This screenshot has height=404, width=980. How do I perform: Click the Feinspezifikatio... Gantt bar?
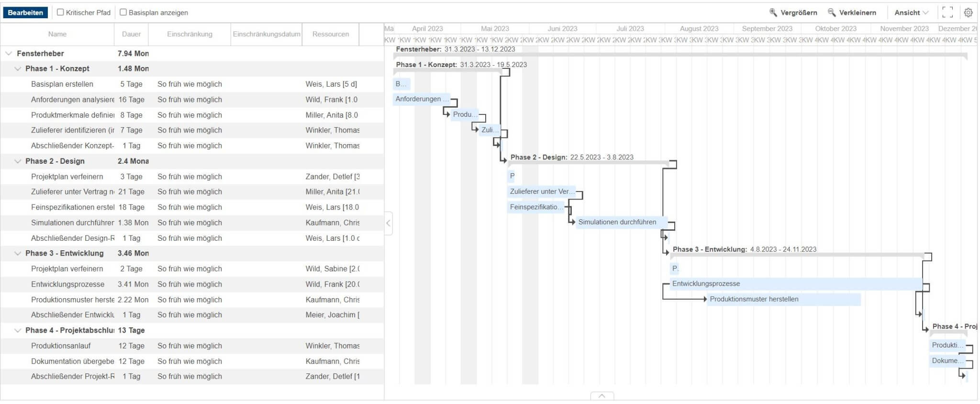point(536,207)
